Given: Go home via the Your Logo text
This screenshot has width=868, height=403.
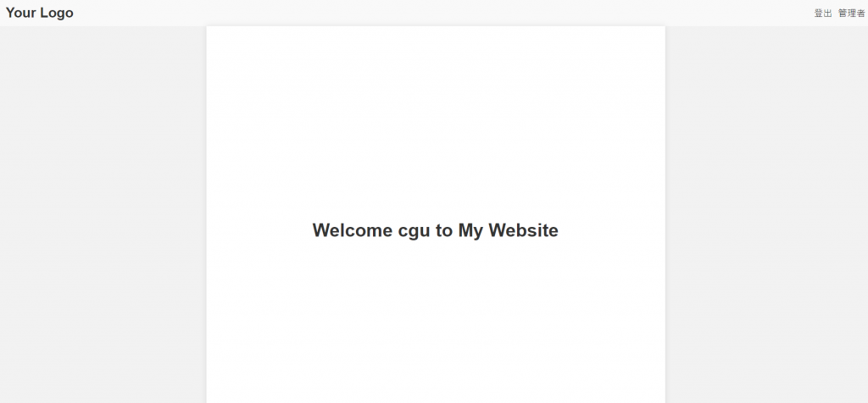Looking at the screenshot, I should (x=39, y=13).
